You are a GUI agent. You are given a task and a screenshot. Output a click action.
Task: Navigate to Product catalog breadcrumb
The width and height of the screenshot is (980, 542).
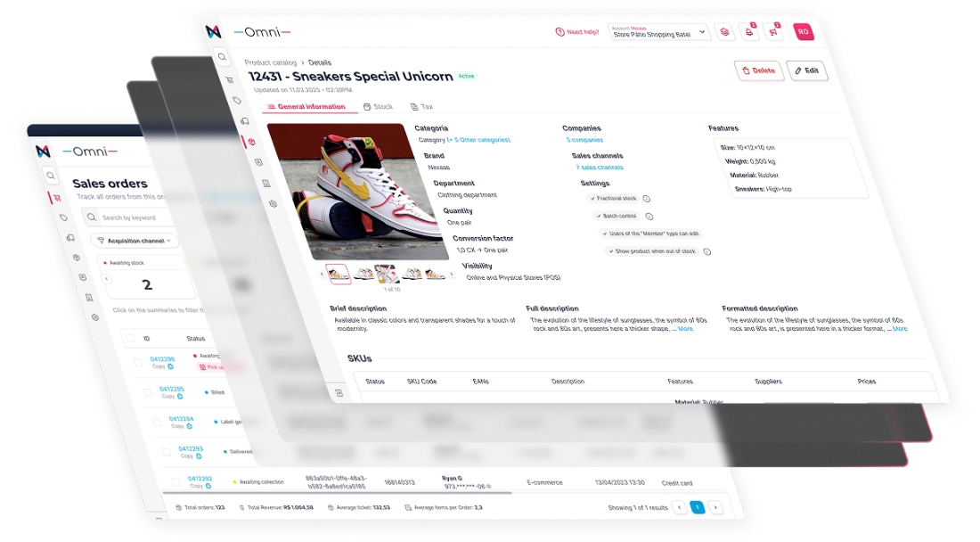click(x=270, y=62)
